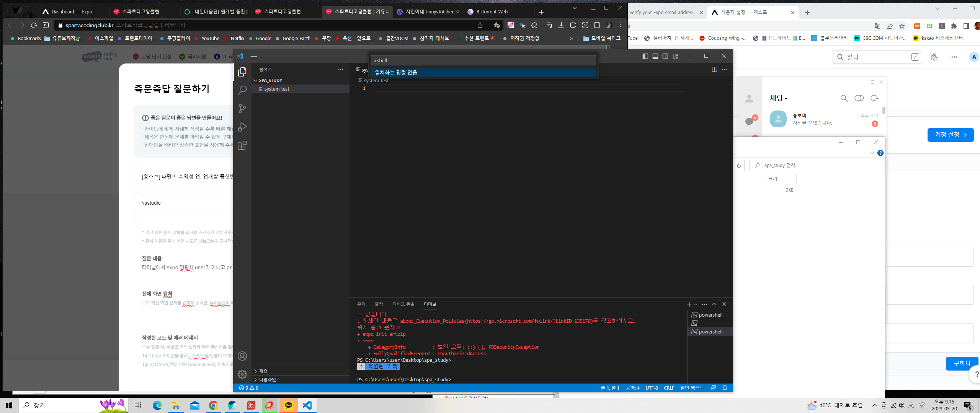Click the blue 구하다 button
980x413 pixels.
[x=962, y=363]
